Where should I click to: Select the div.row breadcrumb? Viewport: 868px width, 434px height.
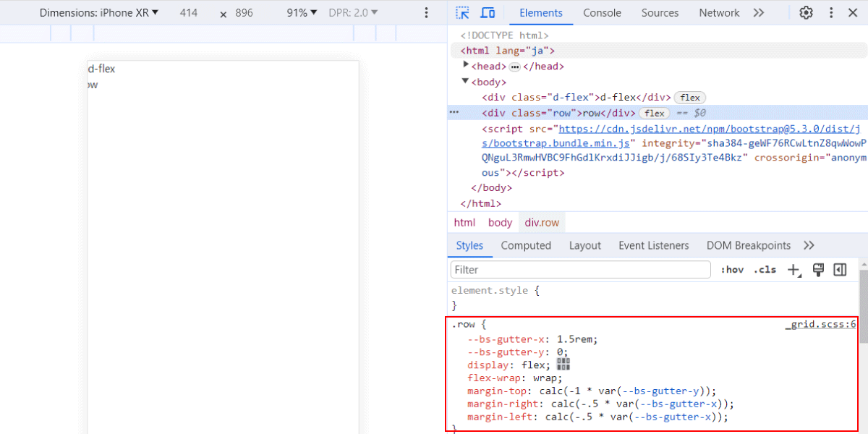click(542, 223)
